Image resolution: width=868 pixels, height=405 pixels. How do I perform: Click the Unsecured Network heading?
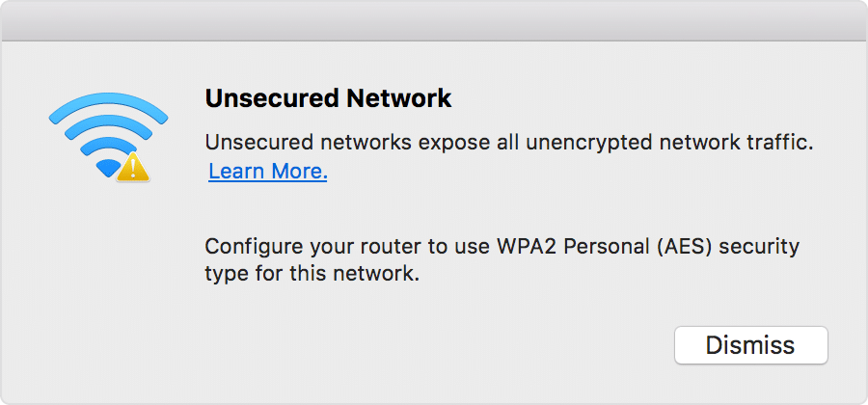328,98
